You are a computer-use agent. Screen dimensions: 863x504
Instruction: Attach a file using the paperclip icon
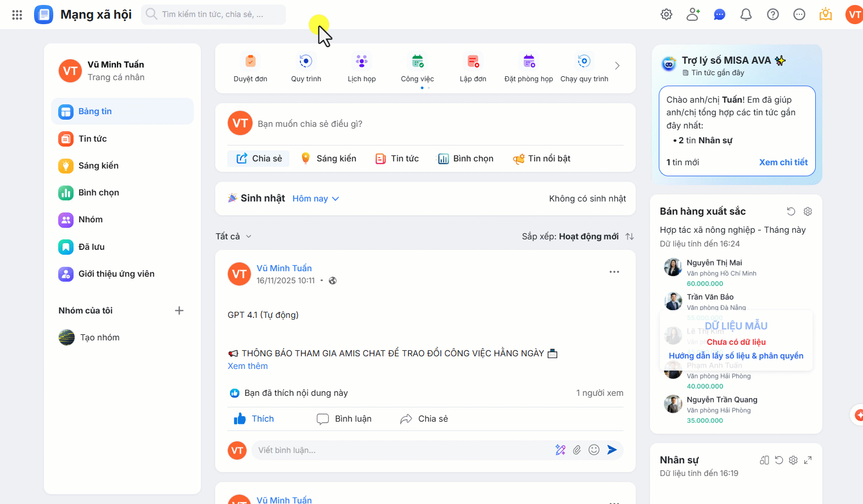(x=577, y=450)
